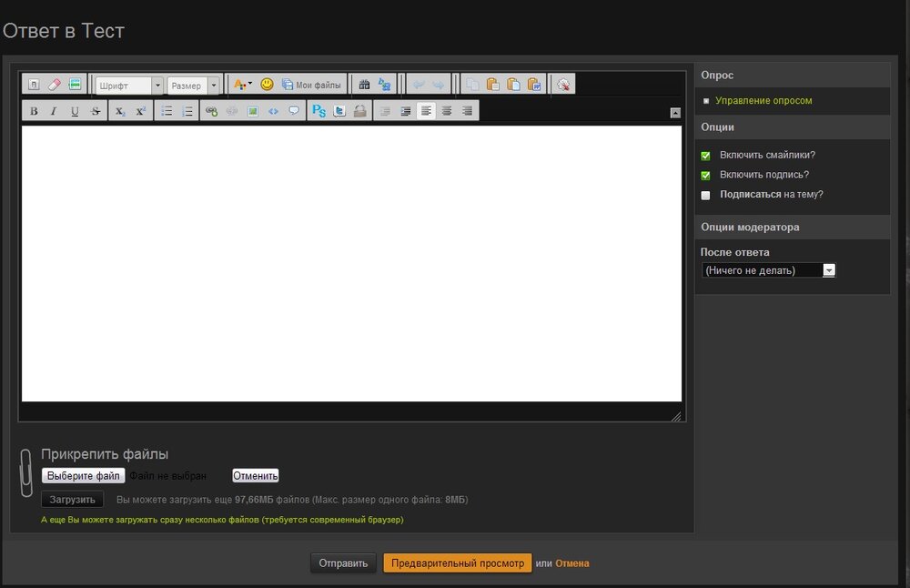The height and width of the screenshot is (588, 910).
Task: Open the smiley emoticon picker
Action: click(x=267, y=85)
